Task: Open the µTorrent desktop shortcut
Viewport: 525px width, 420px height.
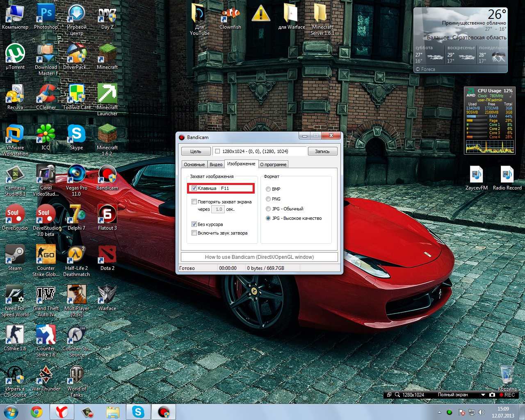Action: [x=15, y=57]
